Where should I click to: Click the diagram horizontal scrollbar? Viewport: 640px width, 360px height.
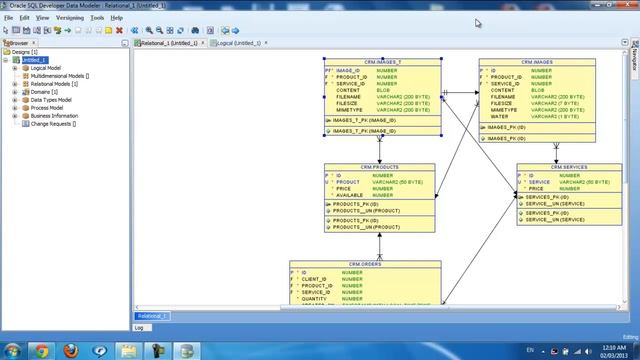point(378,307)
